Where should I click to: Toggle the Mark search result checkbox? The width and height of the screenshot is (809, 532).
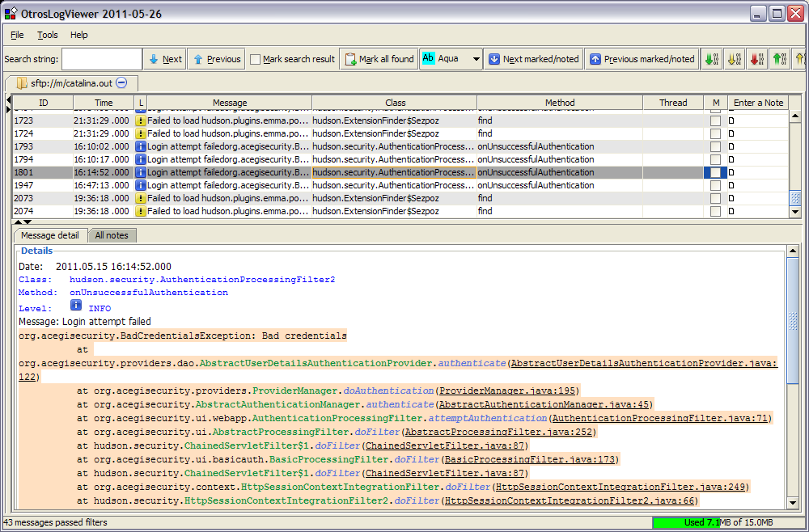pos(256,58)
